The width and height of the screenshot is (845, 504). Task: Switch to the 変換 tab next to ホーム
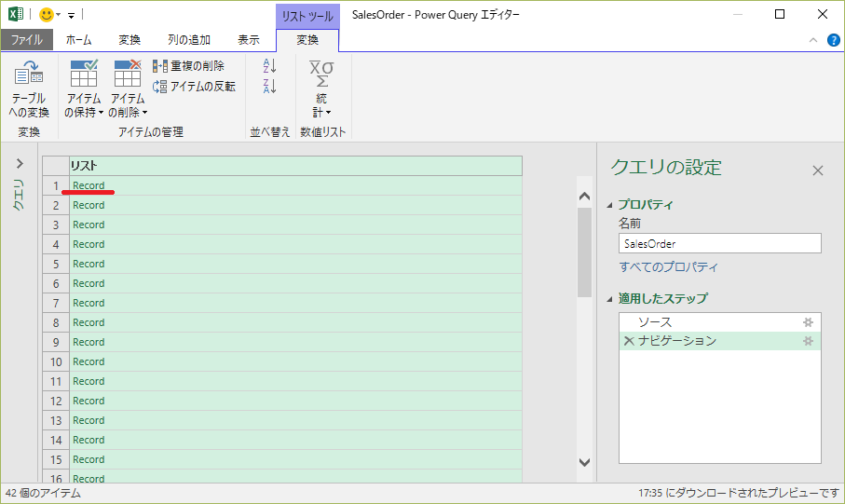pyautogui.click(x=129, y=40)
